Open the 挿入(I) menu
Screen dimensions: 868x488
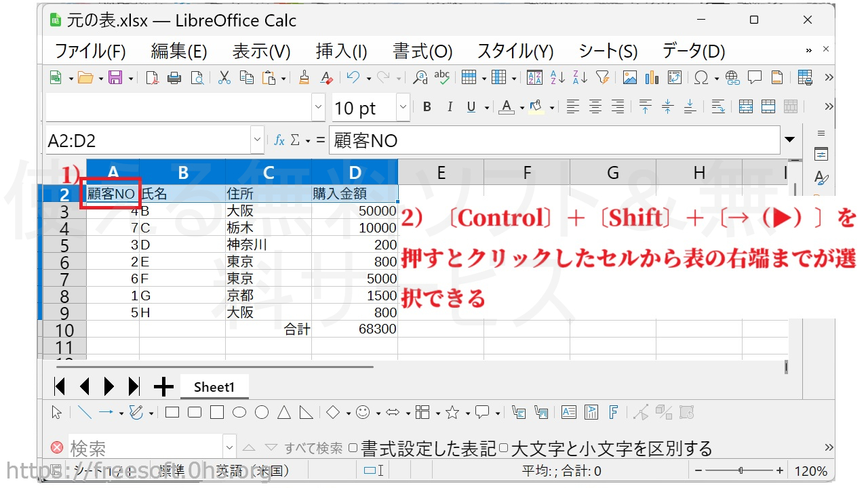[x=341, y=52]
